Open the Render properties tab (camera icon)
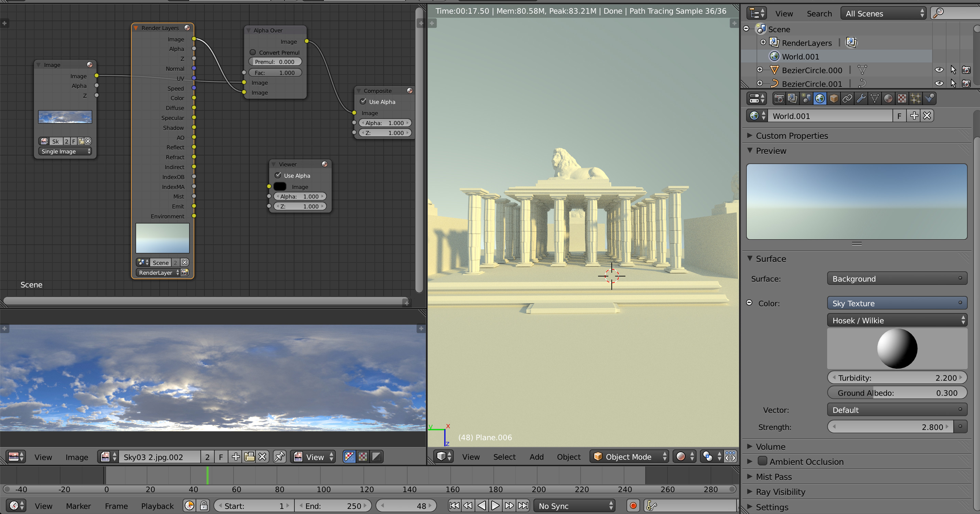 [x=779, y=98]
